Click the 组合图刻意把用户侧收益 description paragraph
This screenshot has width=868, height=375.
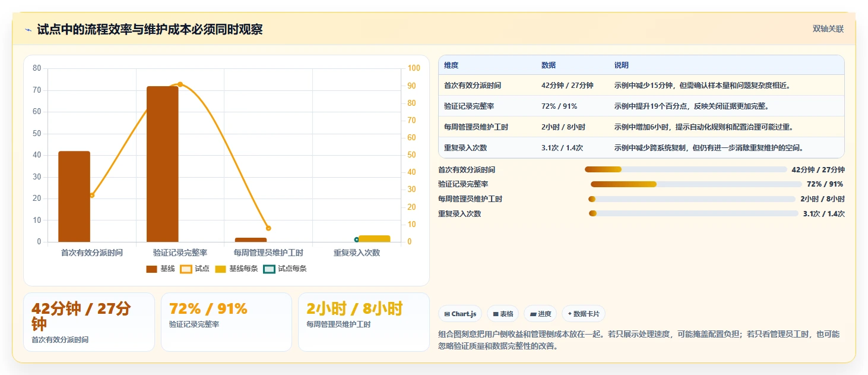coord(639,341)
